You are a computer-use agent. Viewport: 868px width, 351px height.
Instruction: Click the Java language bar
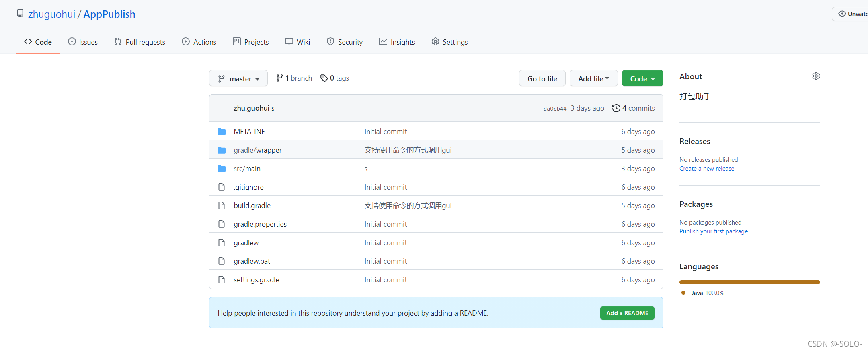(750, 282)
